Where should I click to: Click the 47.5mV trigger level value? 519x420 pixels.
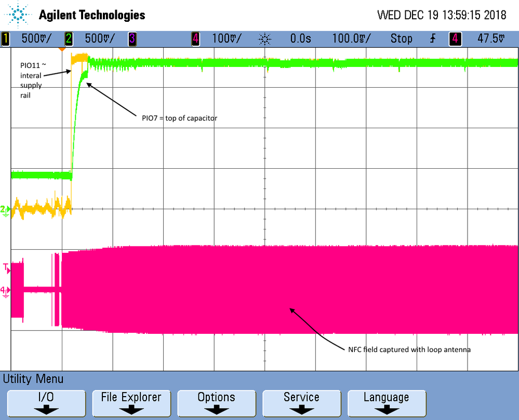tap(491, 38)
